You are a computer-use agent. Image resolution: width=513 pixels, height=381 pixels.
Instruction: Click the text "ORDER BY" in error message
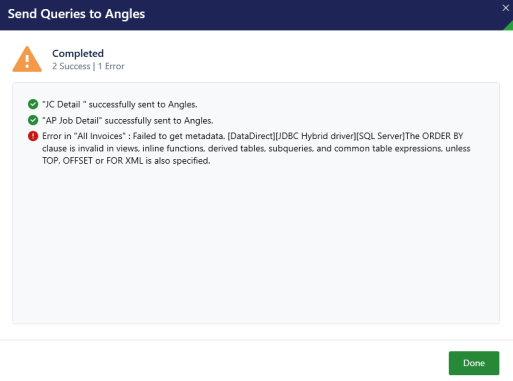[x=443, y=136]
